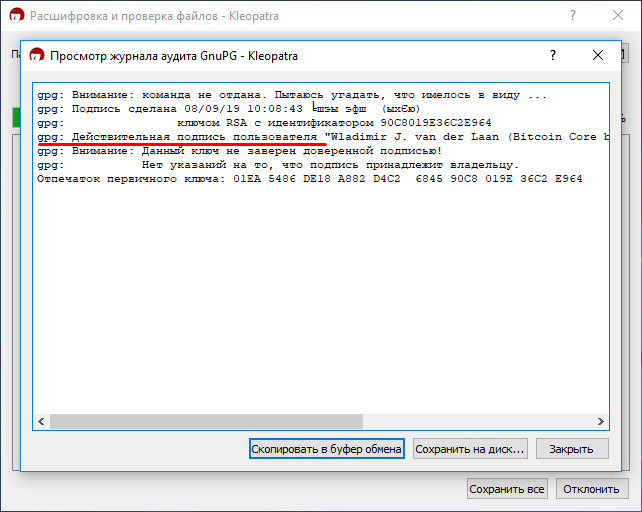
Task: Click right arrow of horizontal scrollbar
Action: pos(600,421)
